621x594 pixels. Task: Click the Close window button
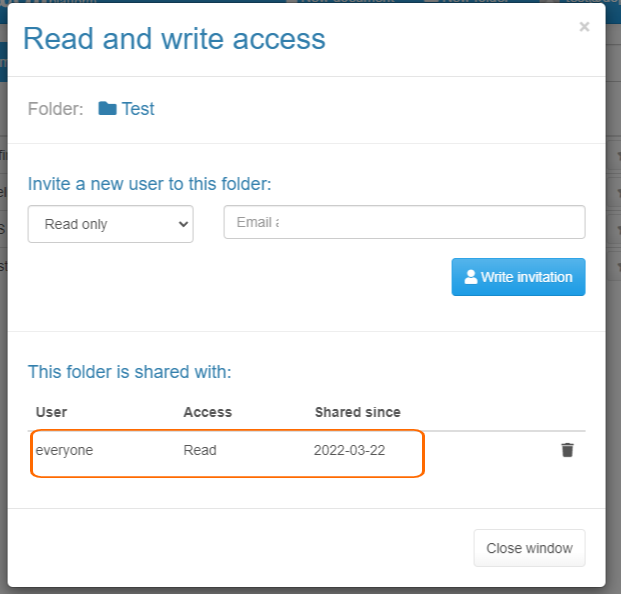point(529,548)
